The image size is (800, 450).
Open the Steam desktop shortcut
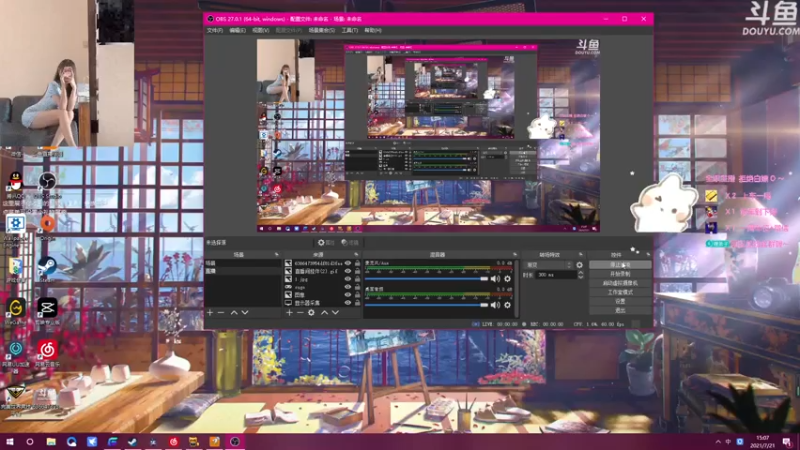(x=47, y=268)
